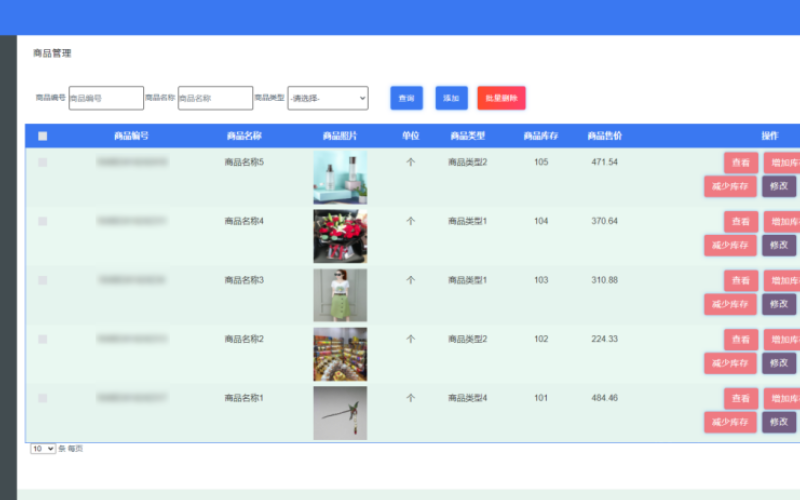Select the checkbox for 商品名称3 row
The image size is (800, 500).
(43, 280)
